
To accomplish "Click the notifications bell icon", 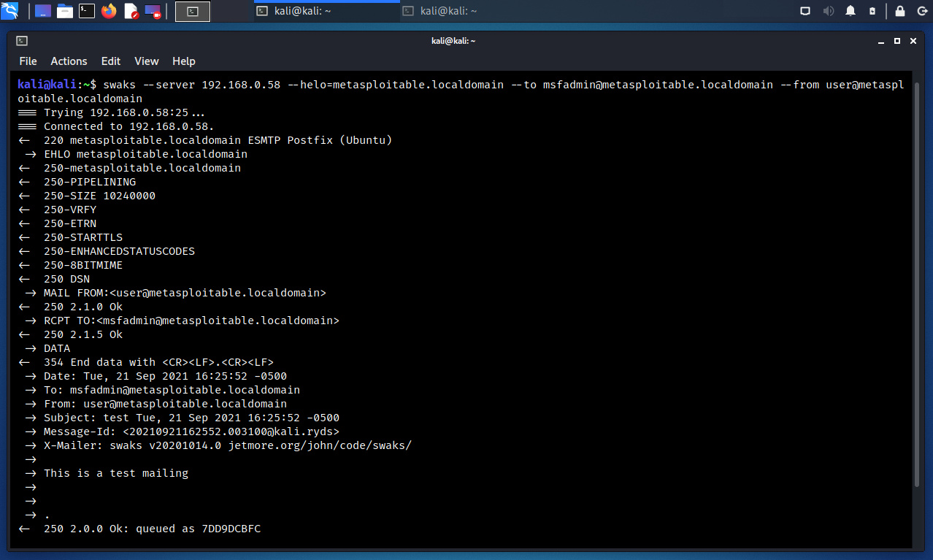I will (851, 11).
